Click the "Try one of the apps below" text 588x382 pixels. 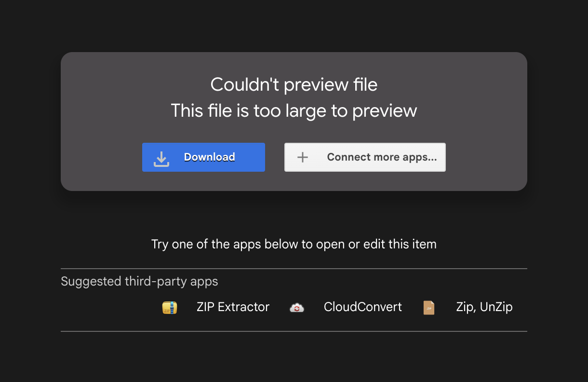[294, 244]
